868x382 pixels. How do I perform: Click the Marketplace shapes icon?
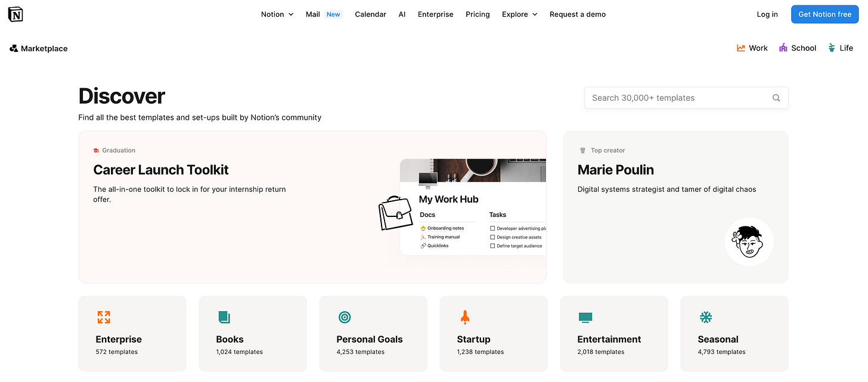(14, 48)
